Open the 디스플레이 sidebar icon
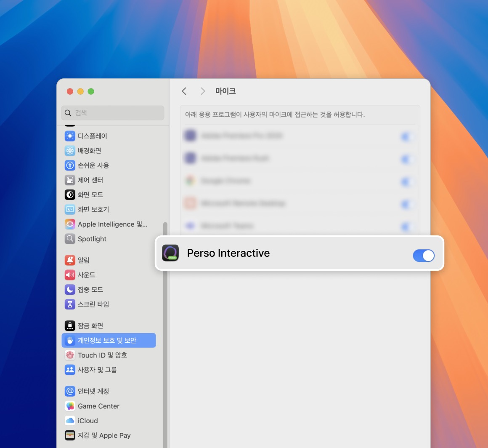Screen dimensions: 488x448 point(70,136)
